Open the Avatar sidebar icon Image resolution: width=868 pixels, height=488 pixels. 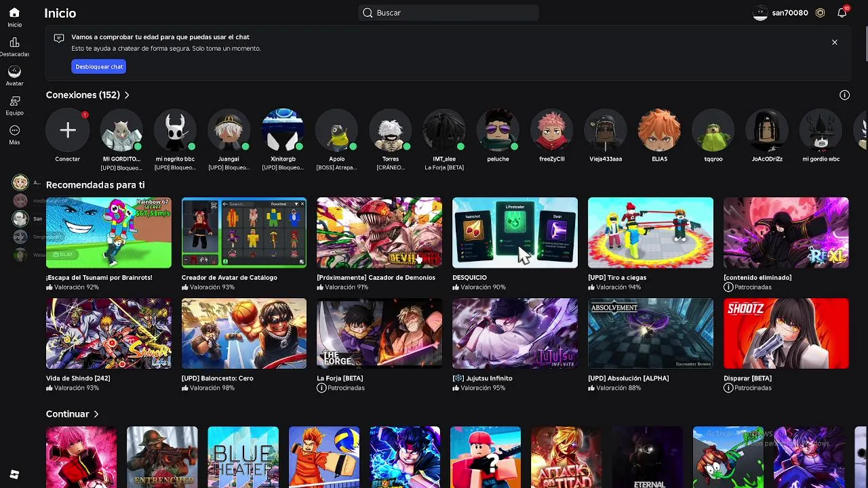(14, 71)
